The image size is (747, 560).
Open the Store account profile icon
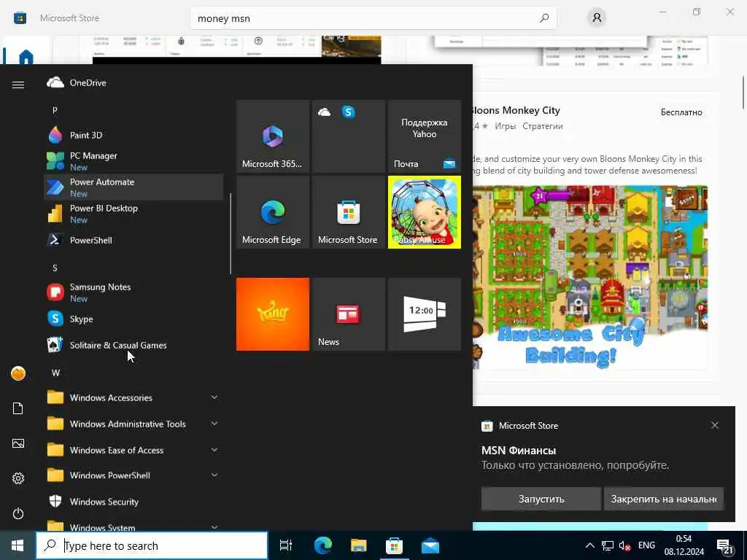coord(597,18)
